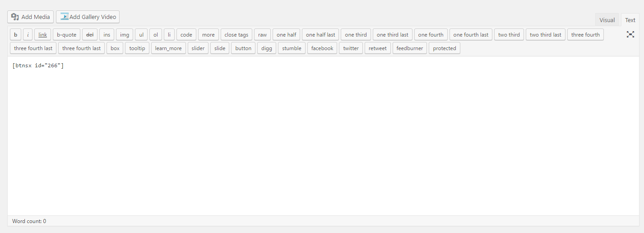Apply italic with the i button
Screen dimensions: 644x233
click(x=28, y=35)
